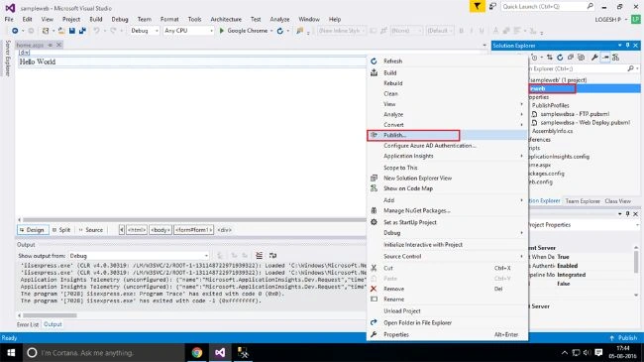644x362 pixels.
Task: Click the Publish context menu entry
Action: (447, 135)
